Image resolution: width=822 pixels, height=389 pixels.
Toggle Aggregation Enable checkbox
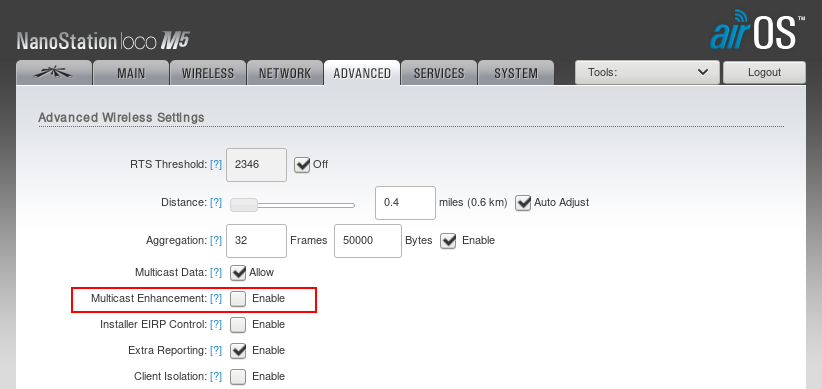tap(448, 241)
